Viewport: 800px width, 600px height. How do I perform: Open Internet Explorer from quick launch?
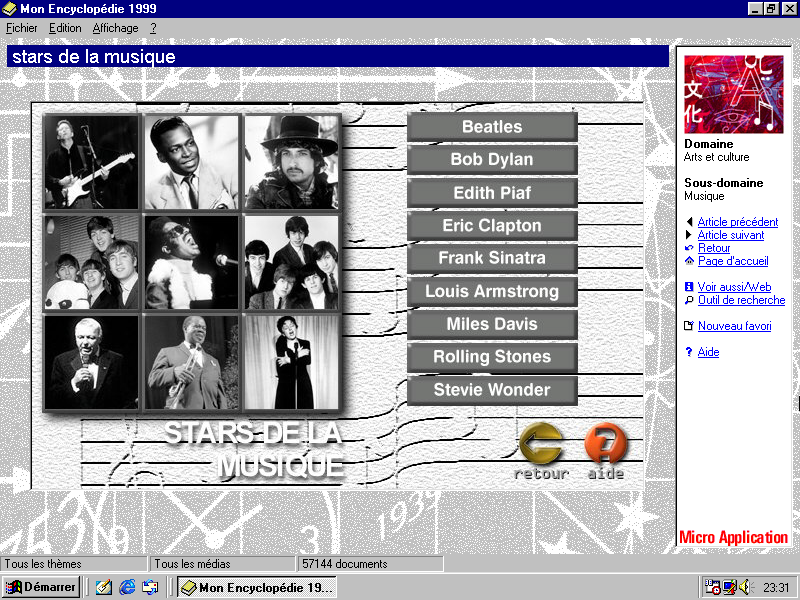click(127, 587)
